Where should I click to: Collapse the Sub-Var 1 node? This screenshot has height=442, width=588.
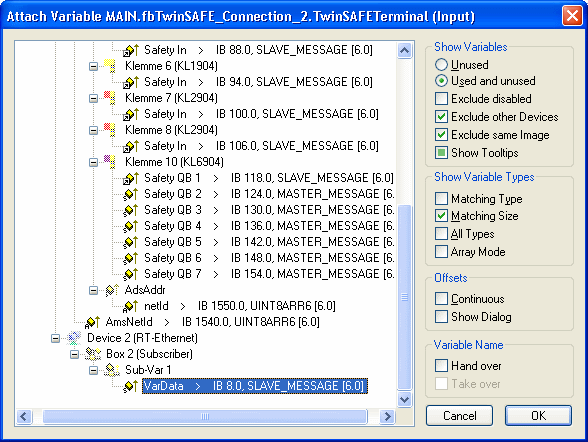pyautogui.click(x=93, y=371)
